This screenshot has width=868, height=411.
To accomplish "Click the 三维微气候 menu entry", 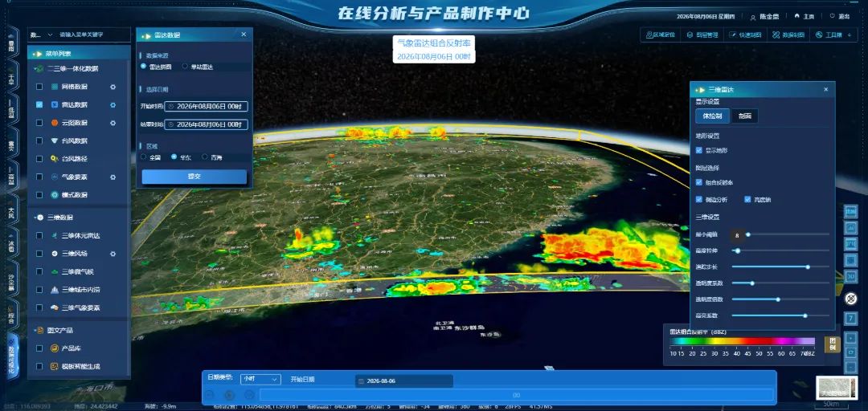I will click(78, 271).
